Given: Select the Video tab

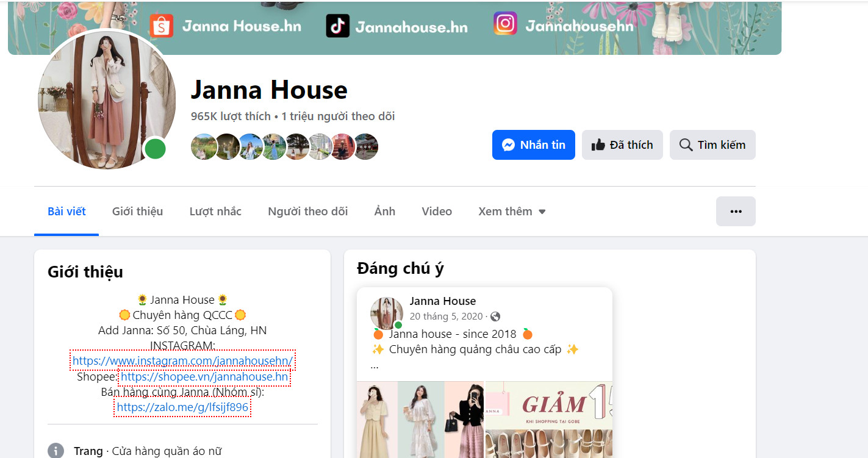Looking at the screenshot, I should [437, 212].
